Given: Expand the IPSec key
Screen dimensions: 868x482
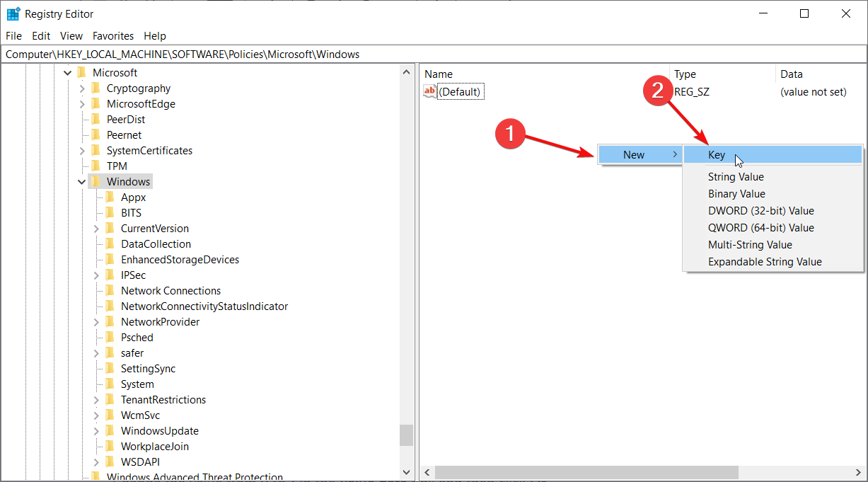Looking at the screenshot, I should click(x=96, y=275).
